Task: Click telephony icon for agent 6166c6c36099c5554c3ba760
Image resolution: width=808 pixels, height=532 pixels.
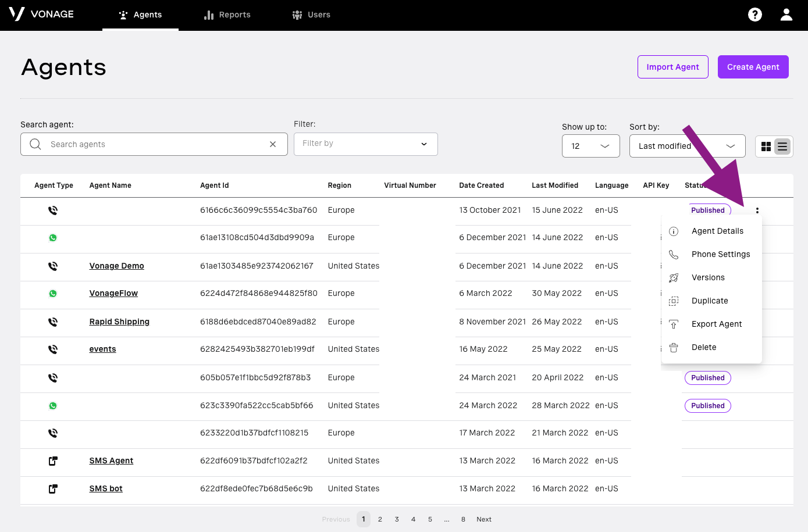Action: tap(53, 210)
